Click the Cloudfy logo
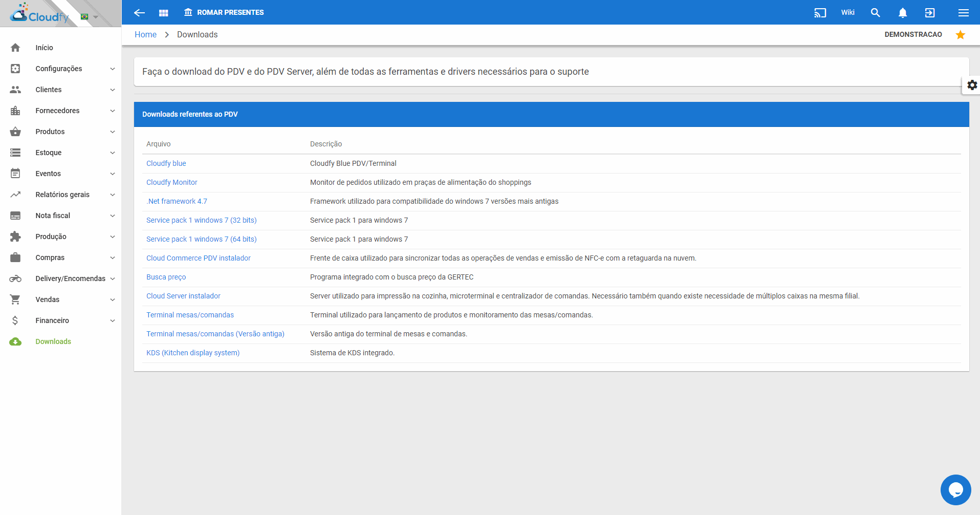 pos(40,14)
